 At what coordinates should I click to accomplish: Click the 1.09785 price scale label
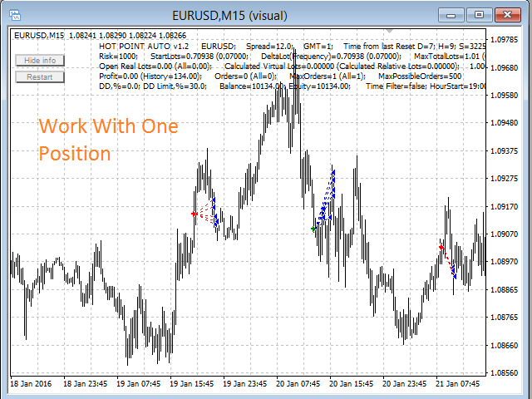click(505, 40)
